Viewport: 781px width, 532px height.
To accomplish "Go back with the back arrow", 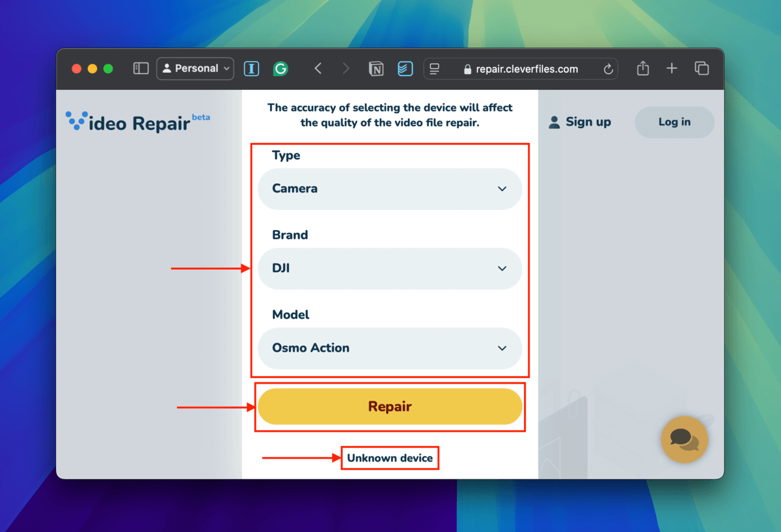I will [x=318, y=68].
